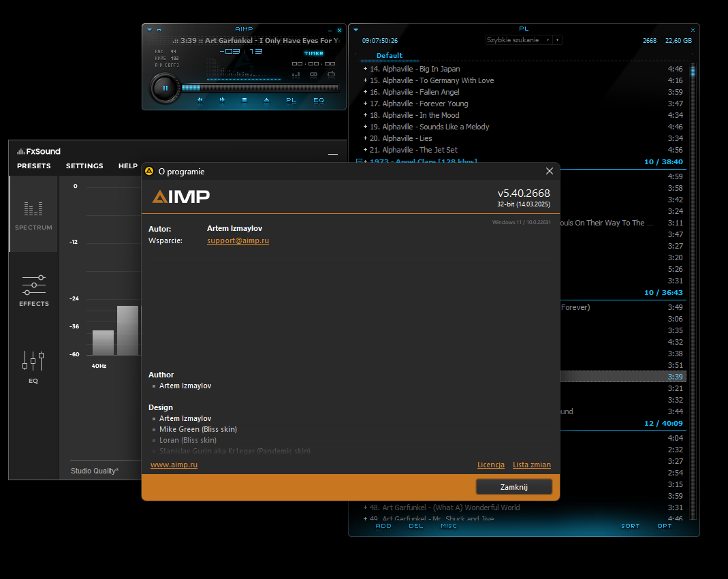The height and width of the screenshot is (579, 728).
Task: Click the AIMP logo in the about dialog
Action: tap(181, 196)
